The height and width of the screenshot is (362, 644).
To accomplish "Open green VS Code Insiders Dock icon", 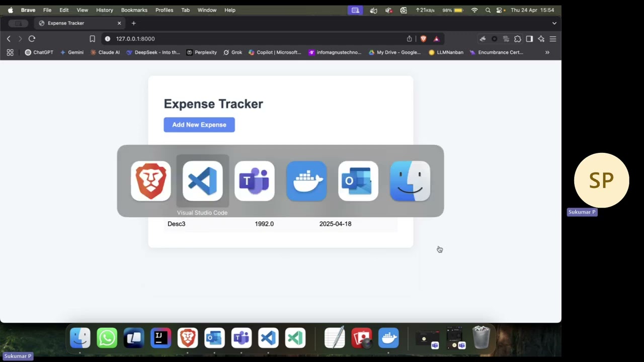I will [x=295, y=338].
